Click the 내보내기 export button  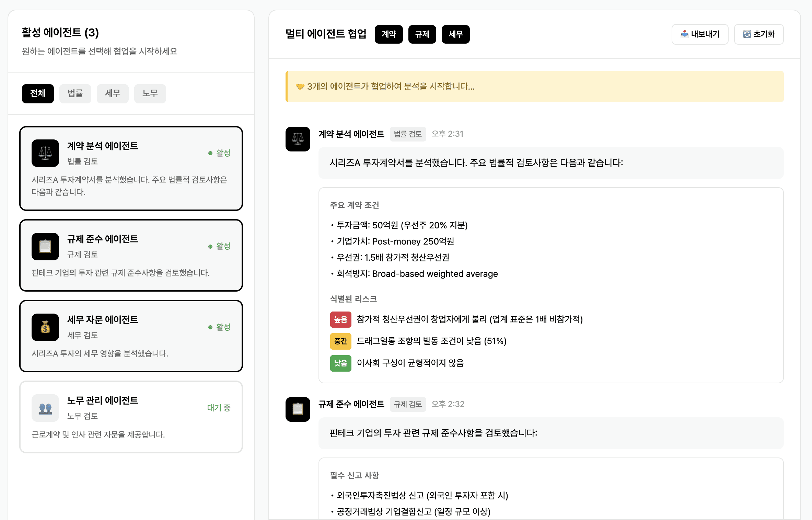[700, 34]
